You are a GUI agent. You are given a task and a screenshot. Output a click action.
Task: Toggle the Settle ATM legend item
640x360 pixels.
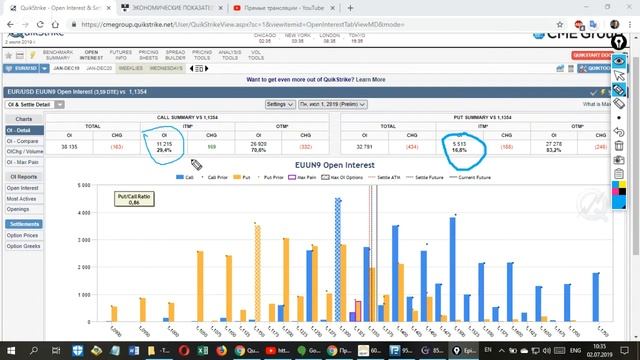pyautogui.click(x=384, y=178)
